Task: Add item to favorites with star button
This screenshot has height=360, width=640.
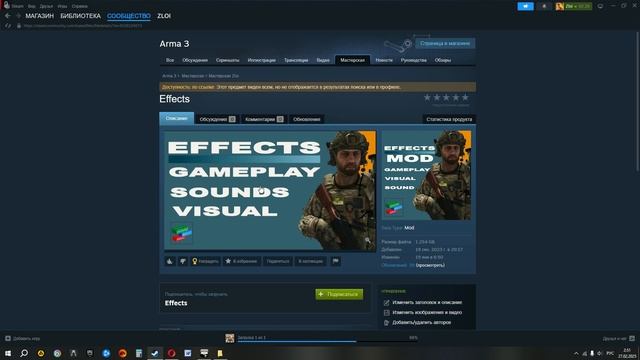Action: click(x=241, y=261)
